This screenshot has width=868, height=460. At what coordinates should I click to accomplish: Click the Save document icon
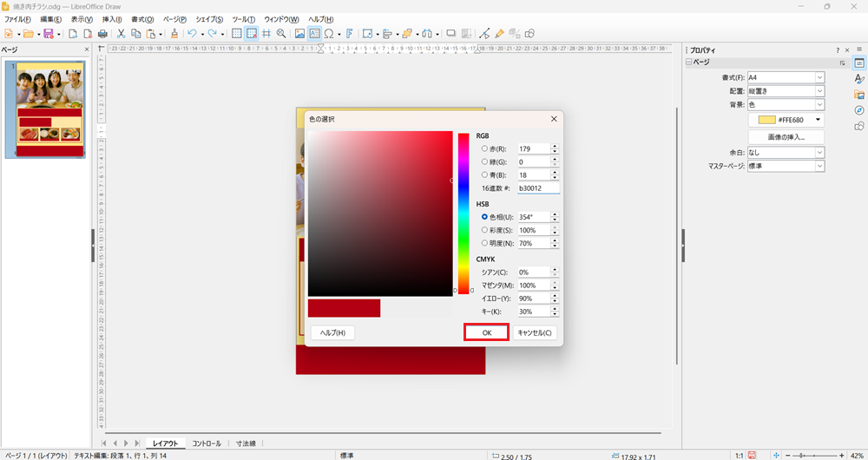click(48, 34)
